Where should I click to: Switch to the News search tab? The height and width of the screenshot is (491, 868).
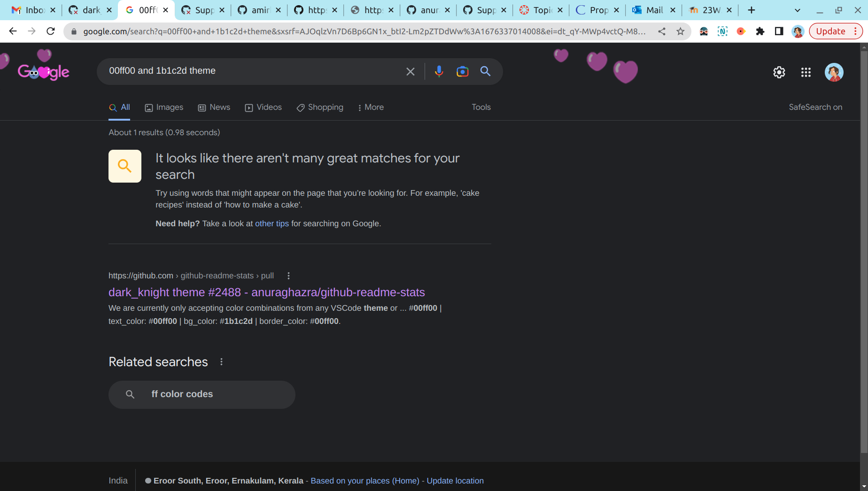(214, 107)
